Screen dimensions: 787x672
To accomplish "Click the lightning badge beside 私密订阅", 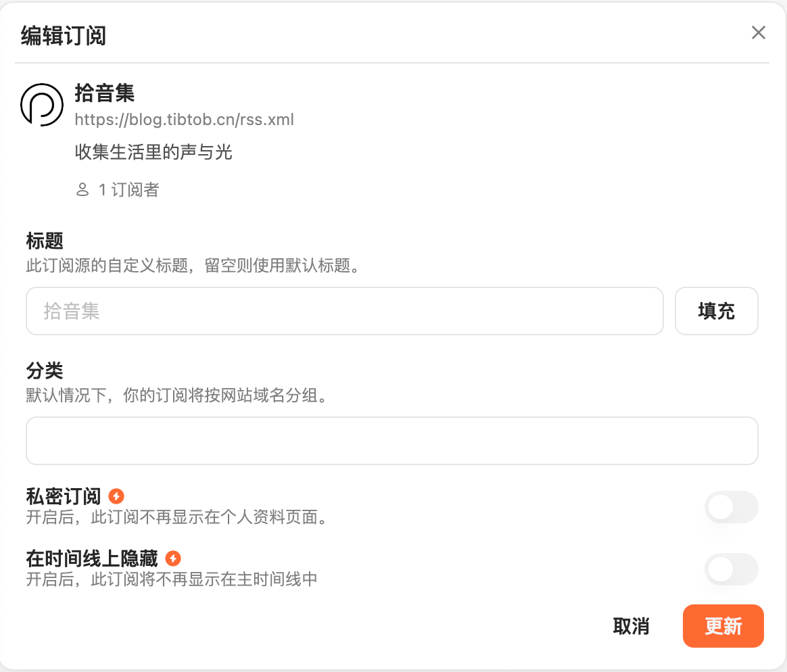I will click(116, 496).
